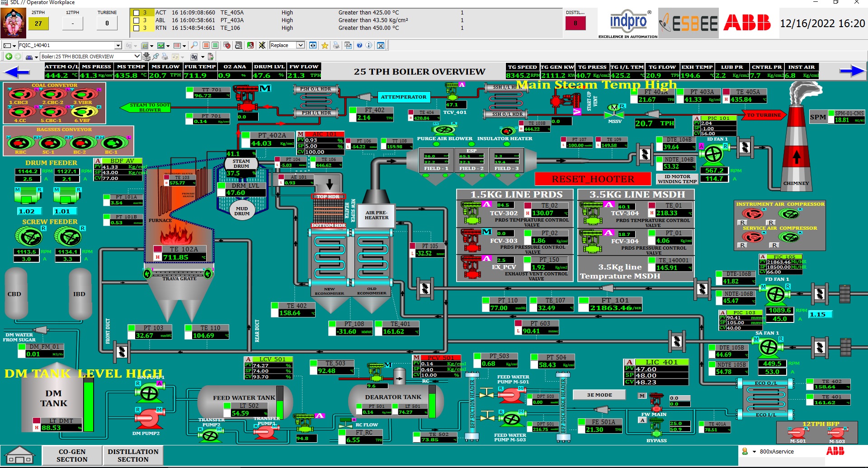The width and height of the screenshot is (868, 468).
Task: Click the LCV 501 controller value block
Action: [x=269, y=368]
